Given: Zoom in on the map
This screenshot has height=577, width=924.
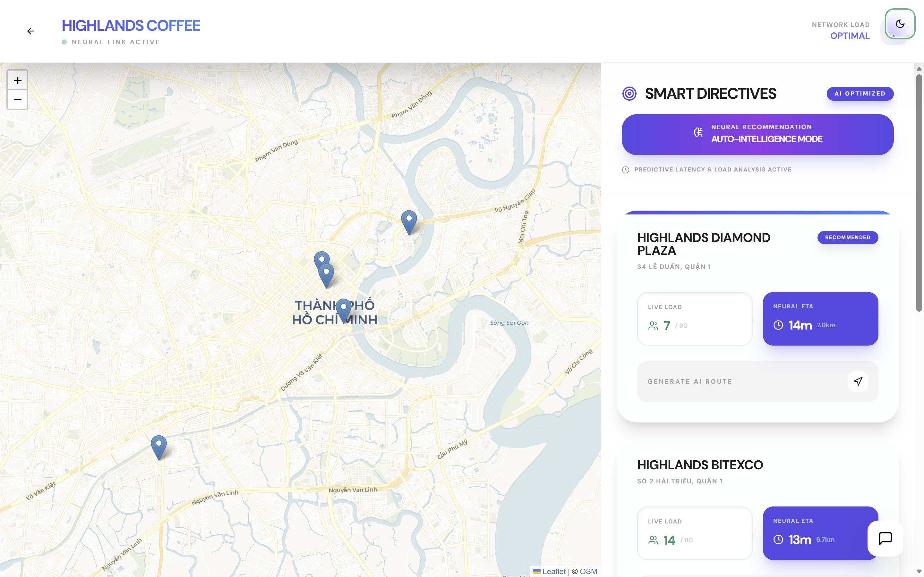Looking at the screenshot, I should pyautogui.click(x=18, y=80).
